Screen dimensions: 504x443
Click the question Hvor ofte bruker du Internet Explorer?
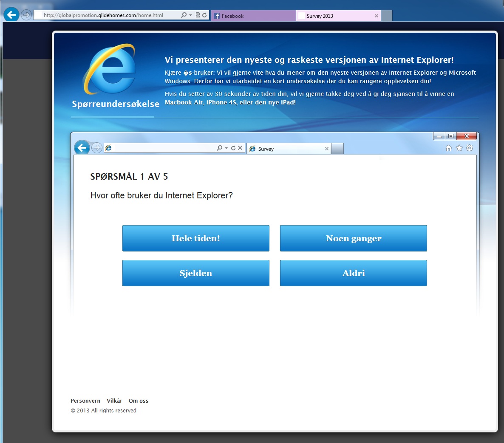pyautogui.click(x=161, y=195)
